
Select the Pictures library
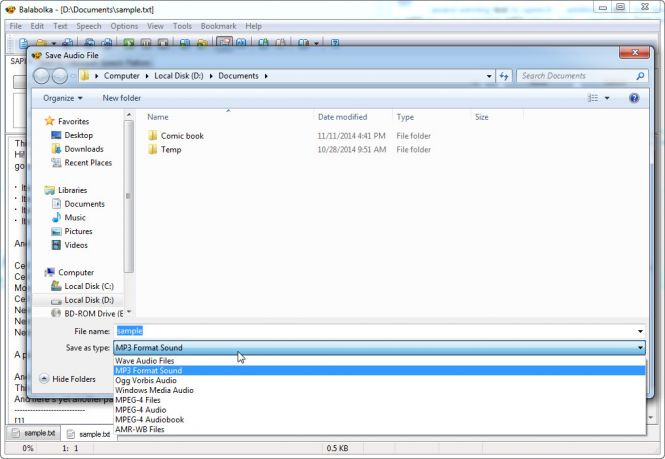[x=78, y=231]
